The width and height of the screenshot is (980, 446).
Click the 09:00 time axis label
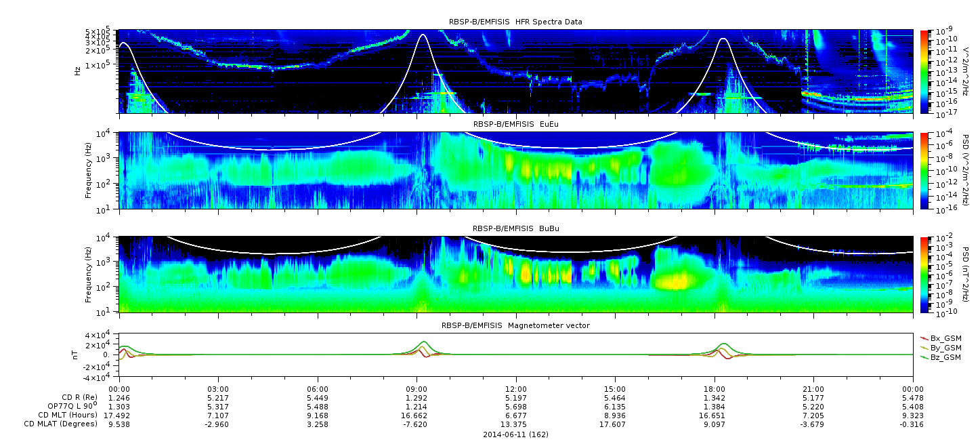coord(417,389)
